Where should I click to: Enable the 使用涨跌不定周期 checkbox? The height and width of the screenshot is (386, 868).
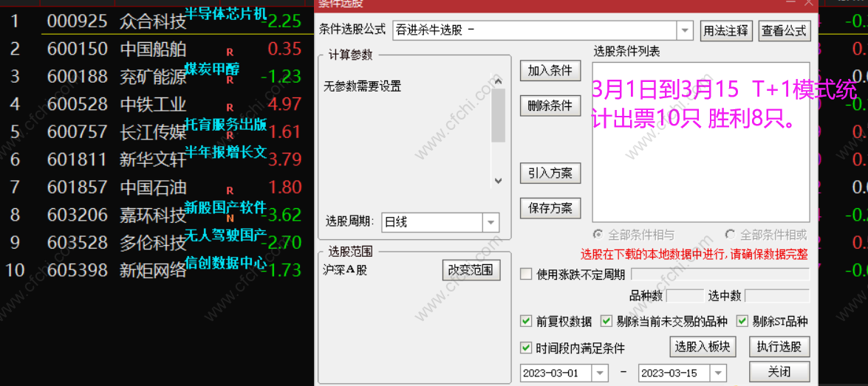tap(526, 275)
